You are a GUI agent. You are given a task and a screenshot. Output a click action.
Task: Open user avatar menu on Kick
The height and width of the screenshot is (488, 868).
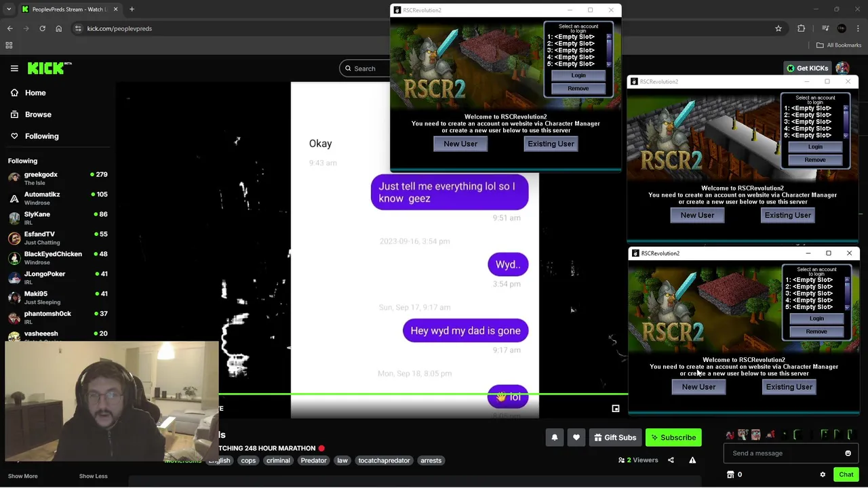tap(842, 68)
